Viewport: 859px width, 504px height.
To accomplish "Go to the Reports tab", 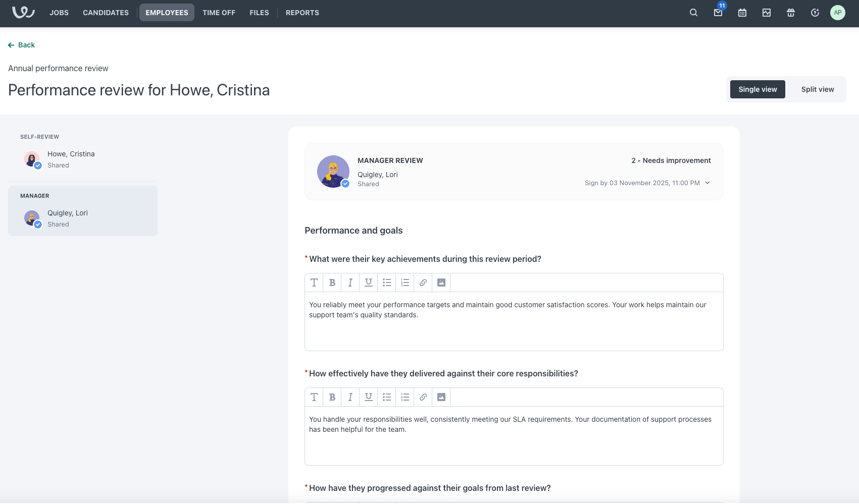I will 302,13.
